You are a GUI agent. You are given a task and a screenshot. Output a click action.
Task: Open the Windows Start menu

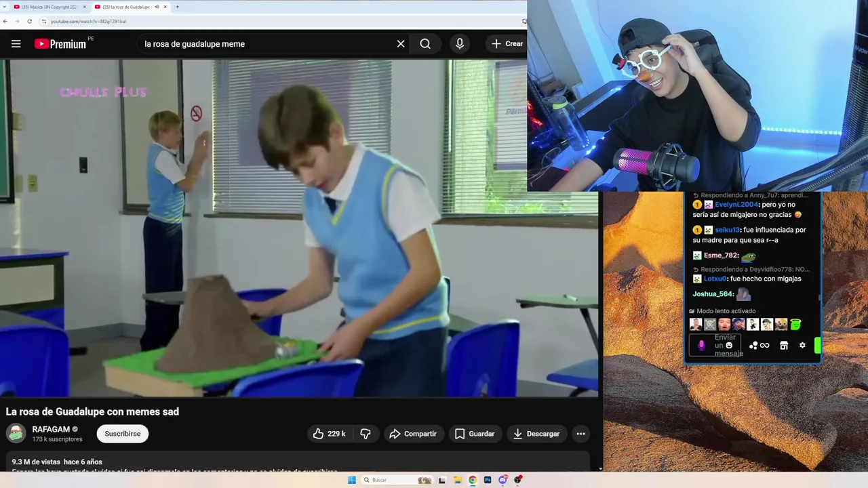tap(352, 480)
